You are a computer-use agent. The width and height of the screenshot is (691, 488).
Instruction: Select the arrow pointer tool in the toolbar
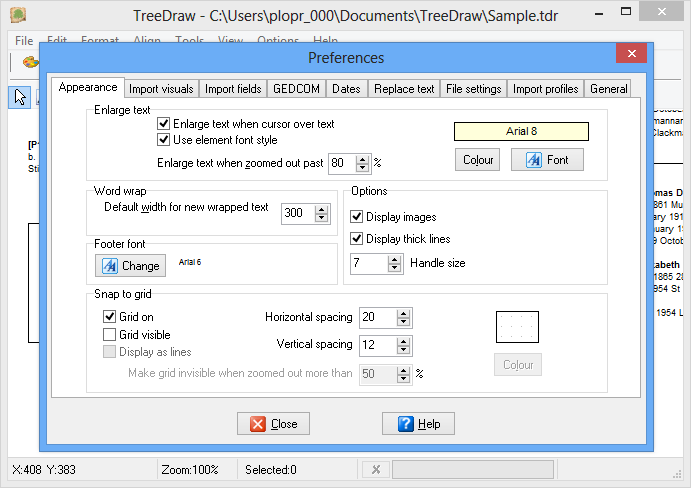[x=19, y=97]
